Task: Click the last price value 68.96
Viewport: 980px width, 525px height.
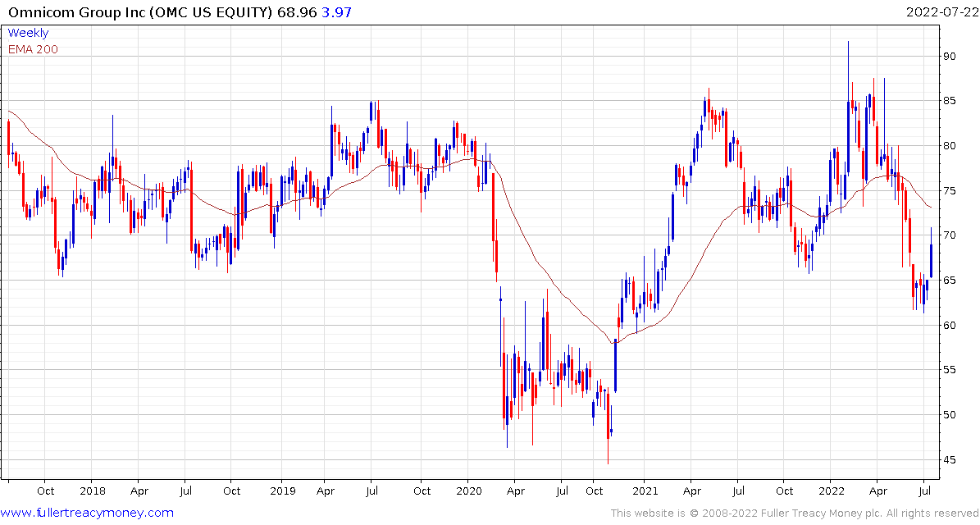Action: (297, 11)
